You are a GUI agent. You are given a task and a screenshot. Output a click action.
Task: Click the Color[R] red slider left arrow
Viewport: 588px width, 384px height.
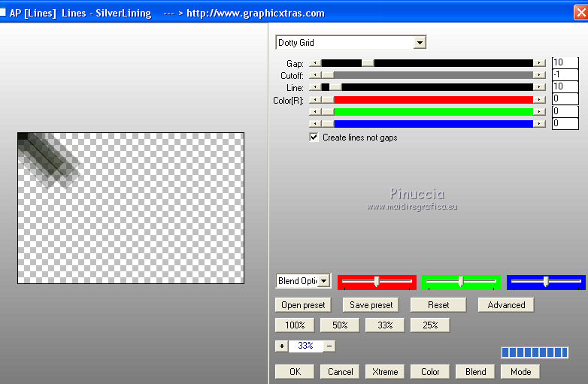pos(315,100)
